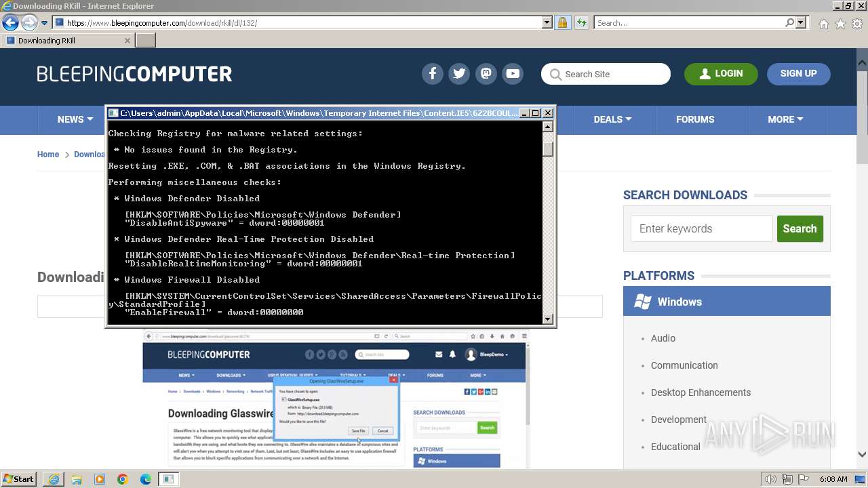Click the 6:08 AM system clock
868x488 pixels.
833,479
